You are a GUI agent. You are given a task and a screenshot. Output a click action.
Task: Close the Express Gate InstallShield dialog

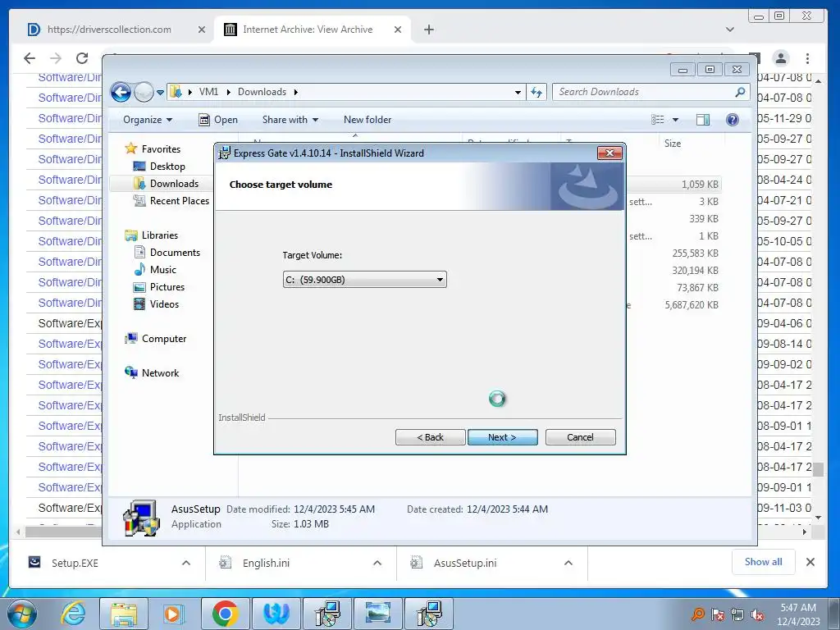tap(609, 153)
